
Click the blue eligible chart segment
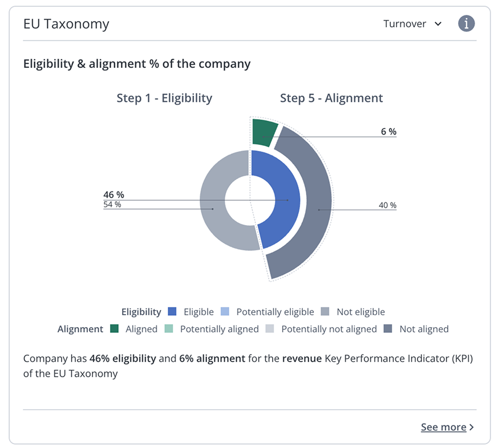click(x=280, y=199)
